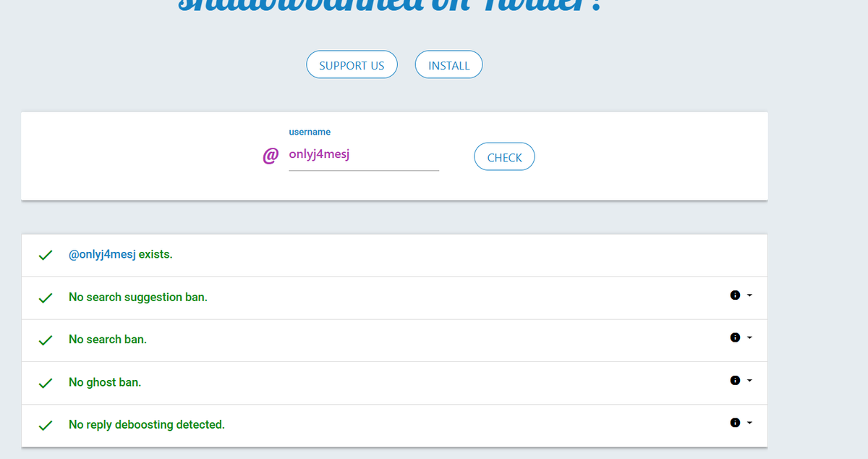868x459 pixels.
Task: Expand the reply deboosting details arrow
Action: [749, 422]
